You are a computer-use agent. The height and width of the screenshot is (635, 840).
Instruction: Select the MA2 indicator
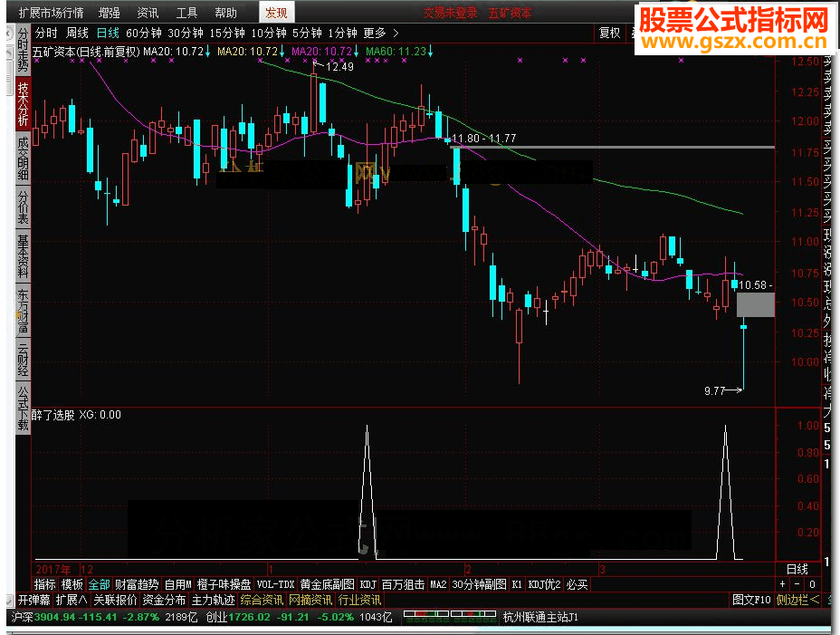click(438, 584)
